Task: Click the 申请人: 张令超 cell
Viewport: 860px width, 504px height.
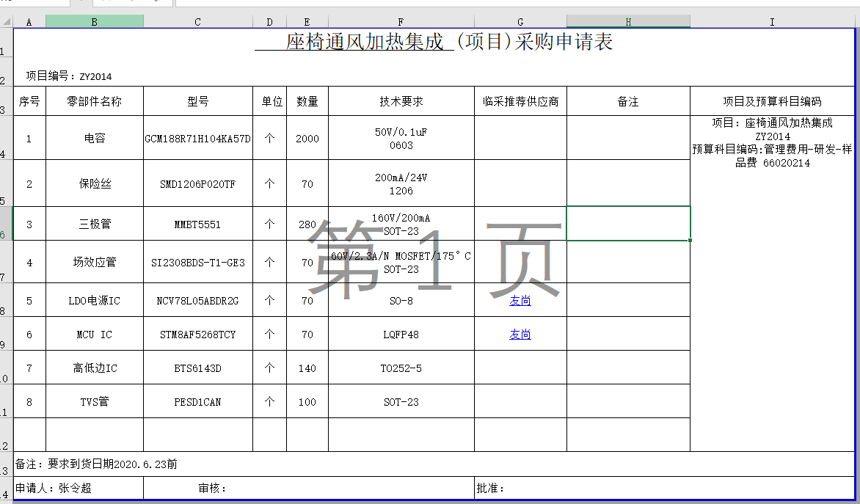Action: point(79,488)
